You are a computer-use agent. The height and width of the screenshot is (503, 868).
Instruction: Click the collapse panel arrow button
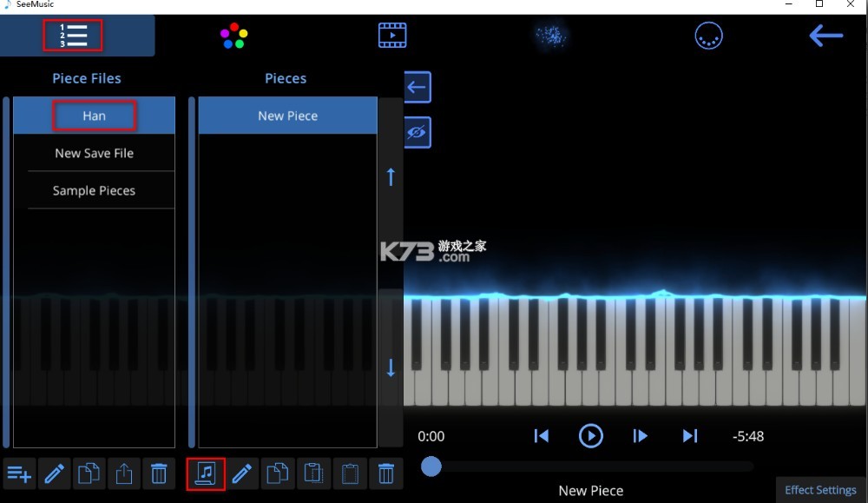[x=417, y=87]
